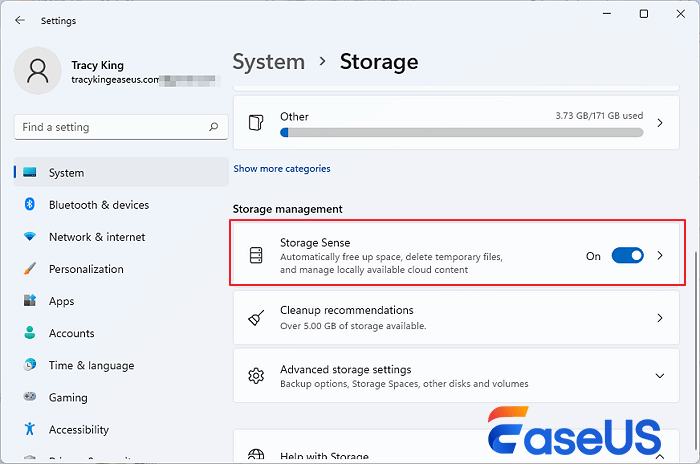Click the Personalization paintbrush icon
The image size is (700, 464).
tap(30, 269)
